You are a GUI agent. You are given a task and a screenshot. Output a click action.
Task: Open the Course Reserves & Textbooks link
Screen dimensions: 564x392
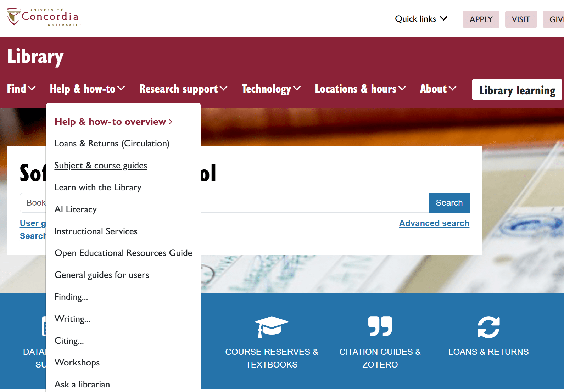coord(272,358)
